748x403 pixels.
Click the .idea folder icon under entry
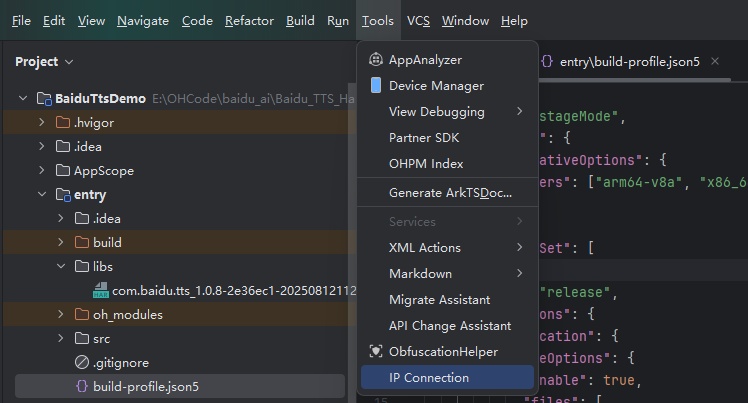pyautogui.click(x=82, y=218)
